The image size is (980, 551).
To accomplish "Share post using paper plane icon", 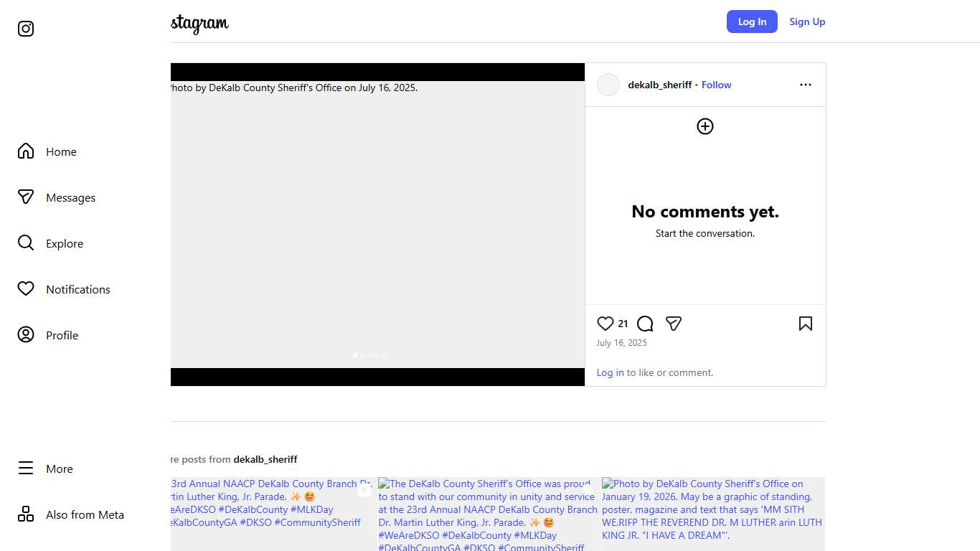I will pos(673,324).
